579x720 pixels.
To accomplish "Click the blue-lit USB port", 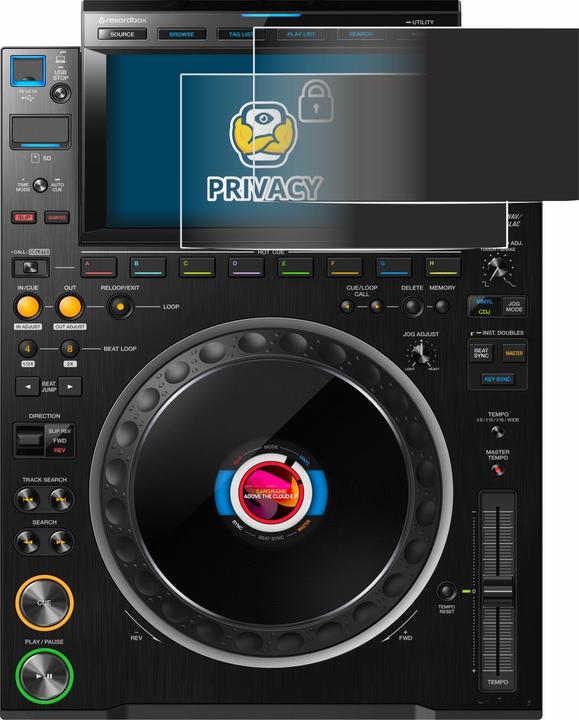I will point(28,71).
